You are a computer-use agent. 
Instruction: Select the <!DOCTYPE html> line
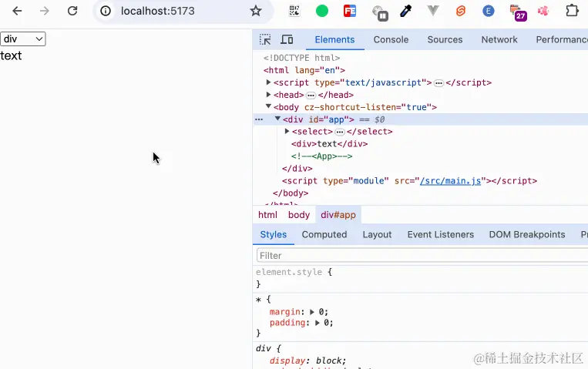(301, 58)
